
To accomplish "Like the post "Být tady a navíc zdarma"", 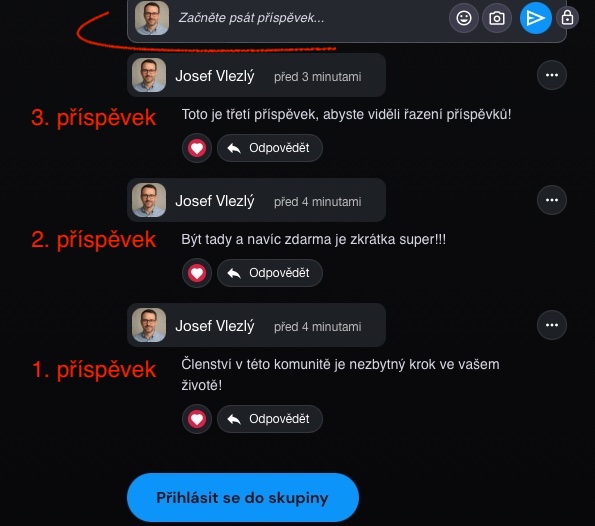I will [x=197, y=273].
